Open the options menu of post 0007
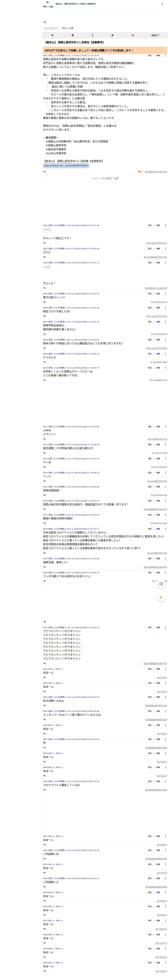This screenshot has height=980, width=168. coord(165,322)
